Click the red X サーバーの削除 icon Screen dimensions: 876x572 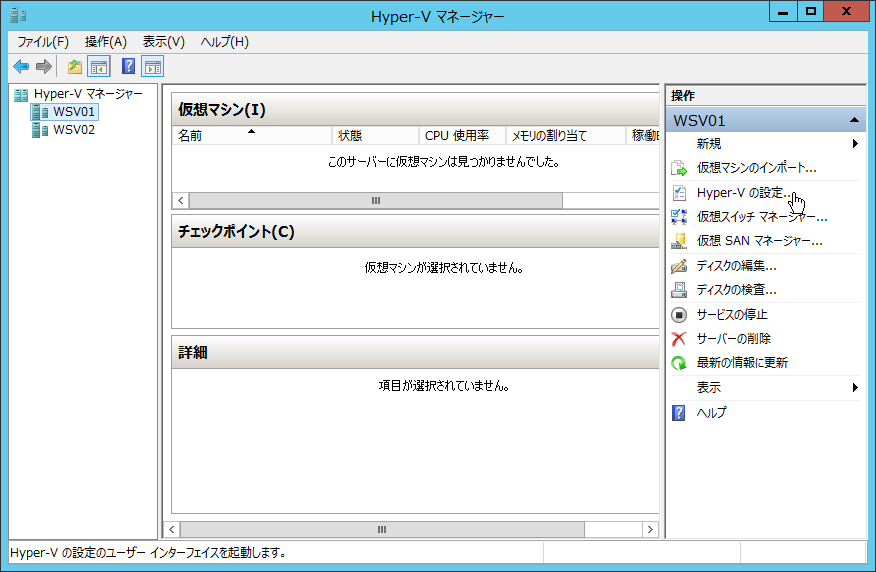[679, 339]
